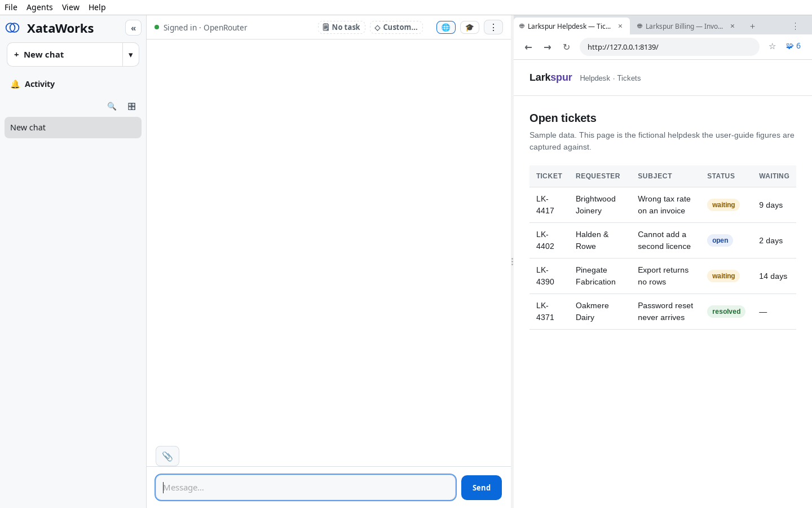Click the browser address bar

click(669, 47)
